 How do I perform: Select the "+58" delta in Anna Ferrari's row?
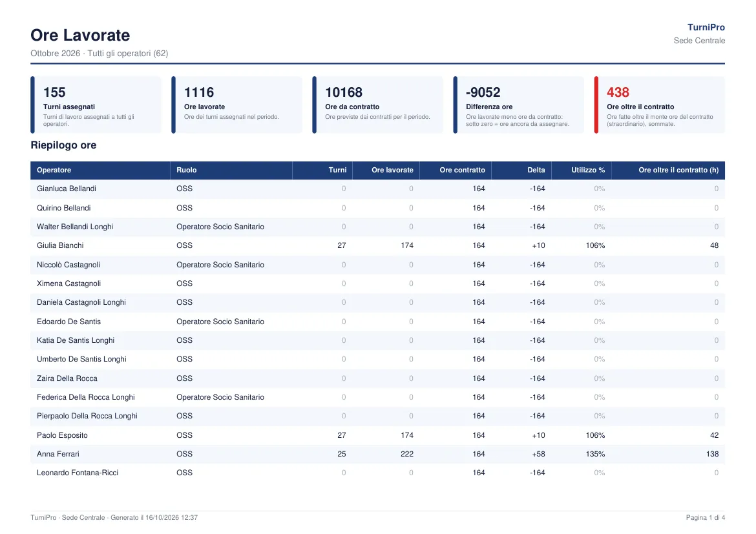[x=538, y=454]
